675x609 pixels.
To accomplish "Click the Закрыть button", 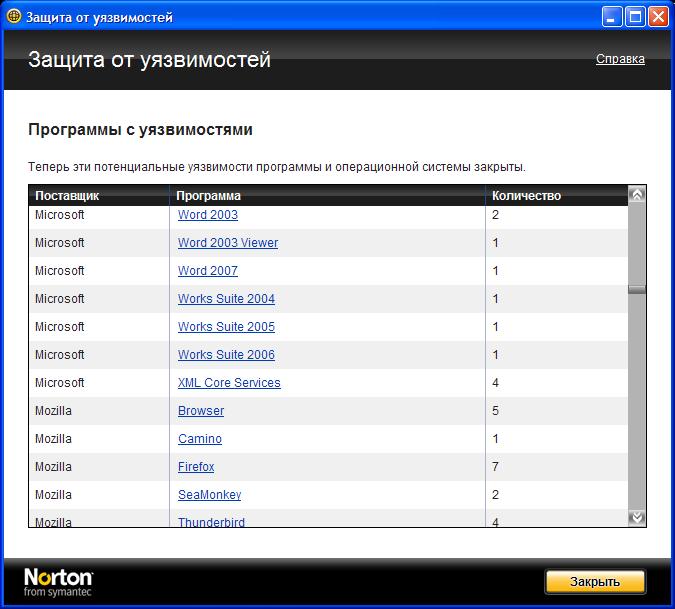I will click(595, 581).
